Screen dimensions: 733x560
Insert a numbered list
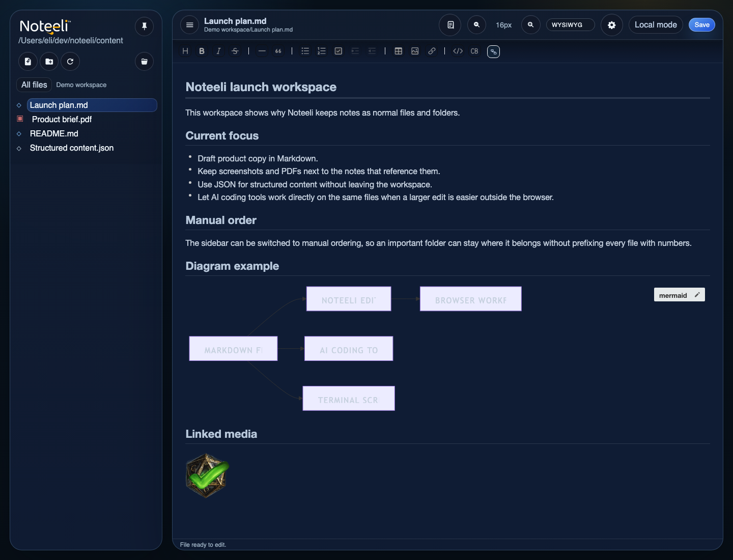tap(322, 51)
